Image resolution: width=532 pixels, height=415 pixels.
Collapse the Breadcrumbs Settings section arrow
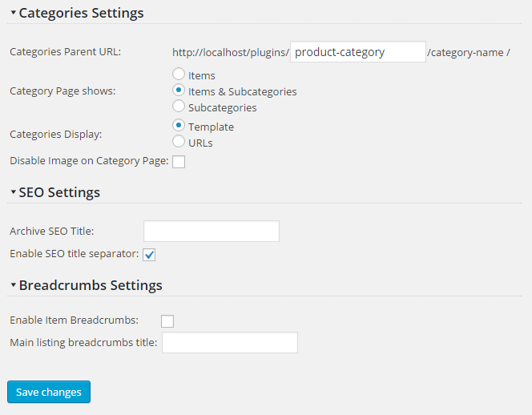tap(14, 284)
